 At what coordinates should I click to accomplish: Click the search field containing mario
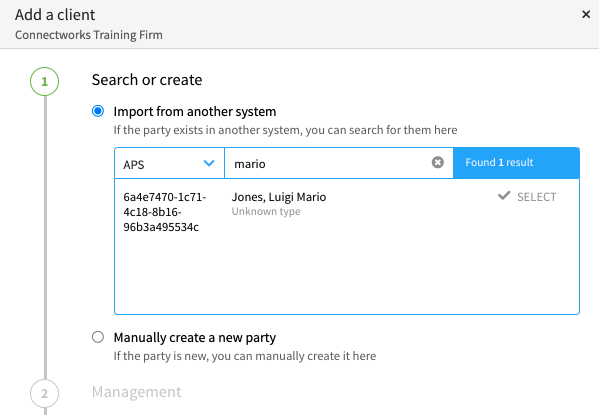[x=339, y=163]
